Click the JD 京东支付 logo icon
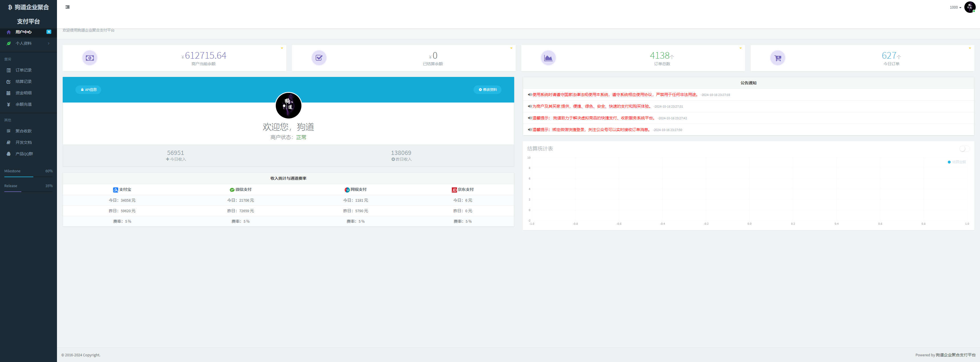Viewport: 980px width, 362px height. 454,190
